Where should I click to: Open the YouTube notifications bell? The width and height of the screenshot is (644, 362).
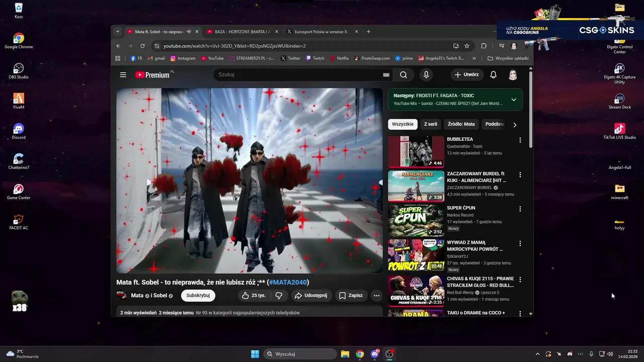(x=494, y=75)
